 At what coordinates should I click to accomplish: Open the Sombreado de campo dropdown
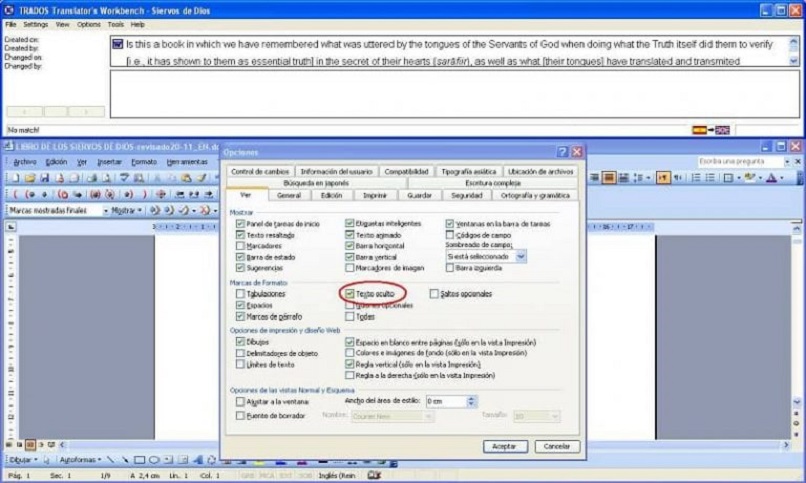(521, 256)
